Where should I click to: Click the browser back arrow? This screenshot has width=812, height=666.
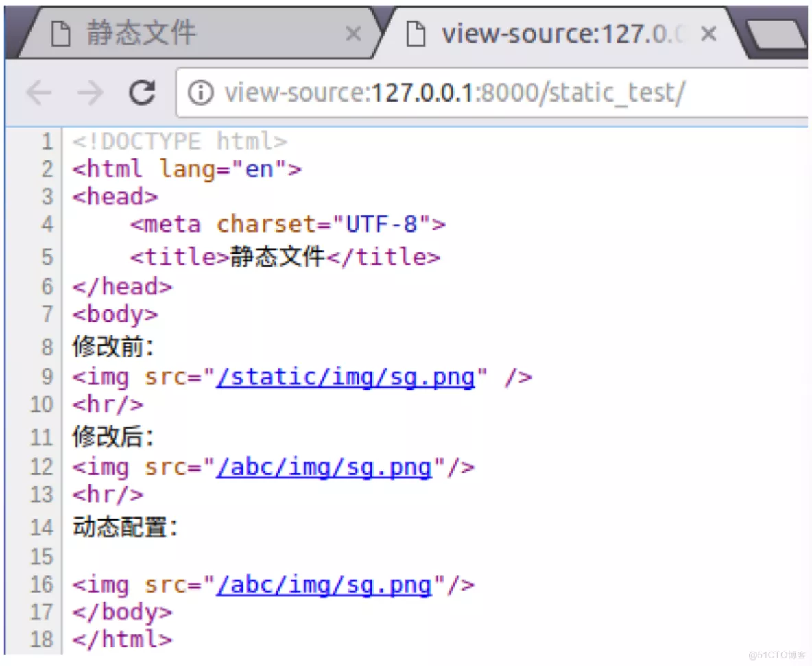pos(39,93)
